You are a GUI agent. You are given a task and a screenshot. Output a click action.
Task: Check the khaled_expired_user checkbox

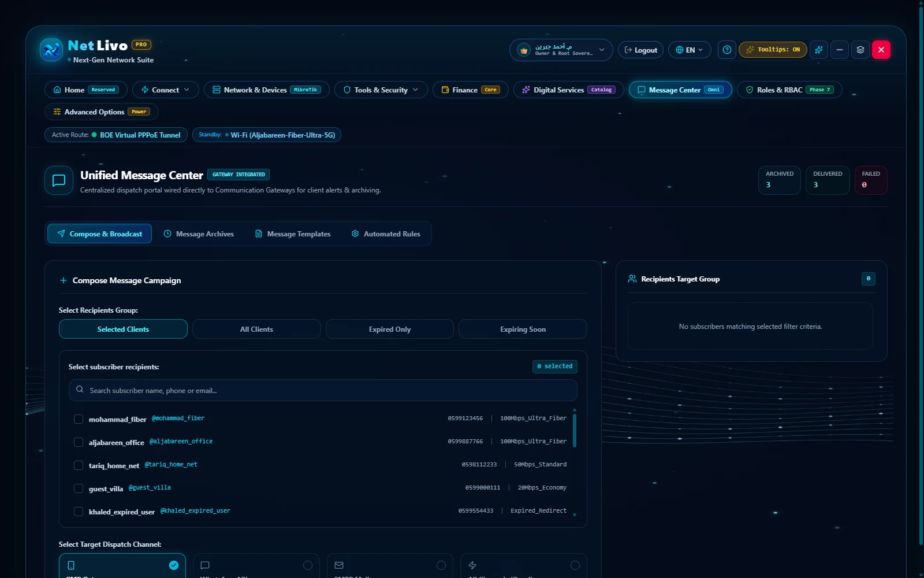(79, 512)
